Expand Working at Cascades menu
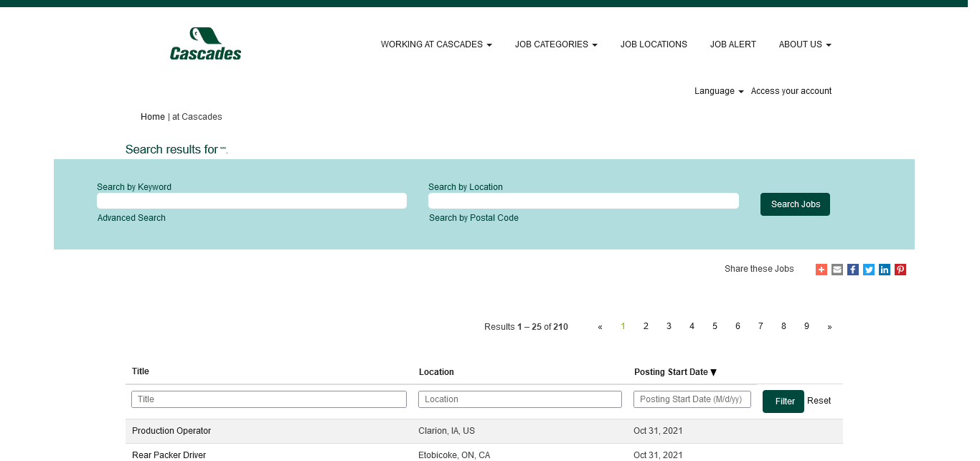This screenshot has height=461, width=980. (x=436, y=44)
